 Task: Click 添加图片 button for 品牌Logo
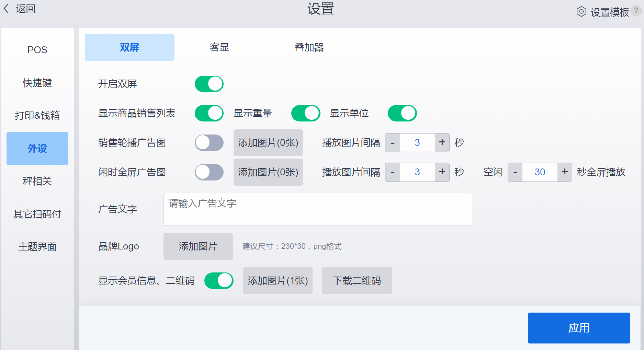(x=198, y=246)
